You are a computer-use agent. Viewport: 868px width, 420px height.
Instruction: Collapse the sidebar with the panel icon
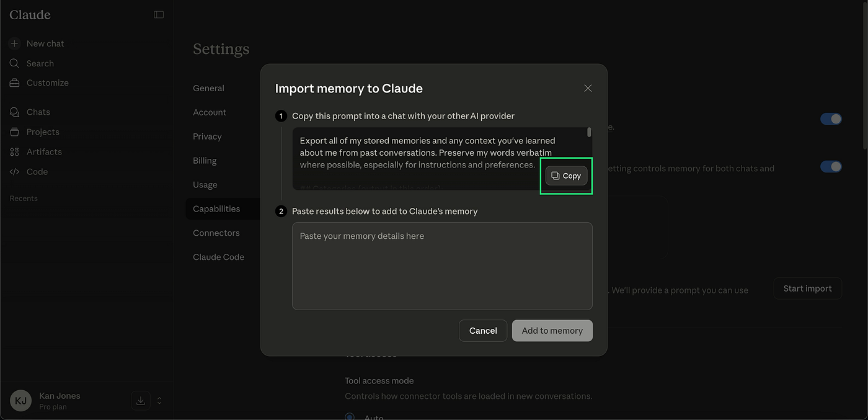pos(159,14)
